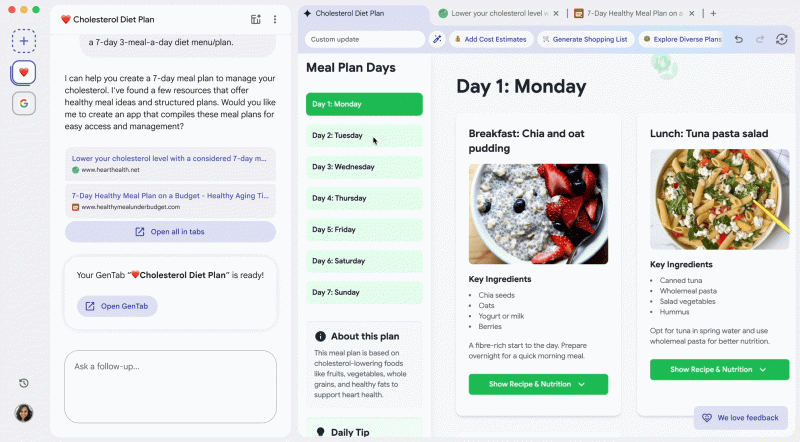Open the three-dot menu in chat header
The image size is (800, 442).
click(275, 19)
